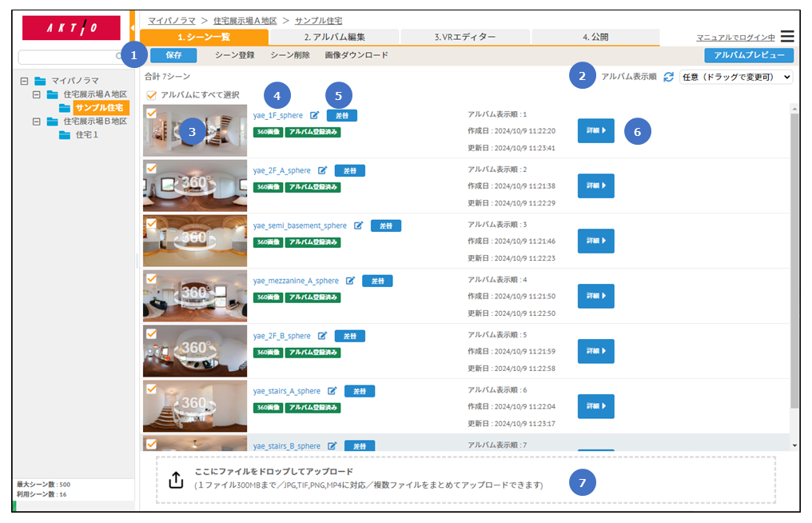
Task: Click the rename icon next to yae_2F_A_sphere
Action: [x=322, y=170]
